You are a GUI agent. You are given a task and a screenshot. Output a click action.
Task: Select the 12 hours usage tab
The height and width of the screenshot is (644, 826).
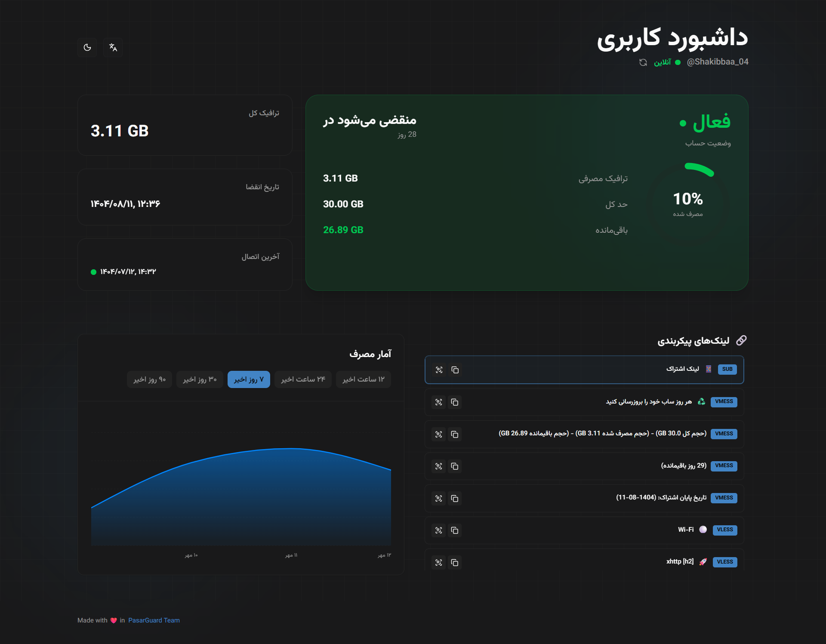click(363, 379)
